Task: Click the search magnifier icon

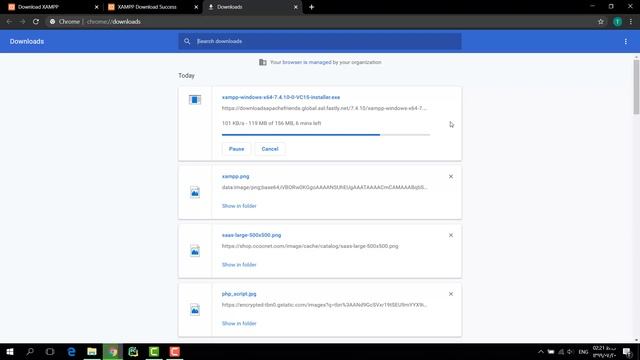Action: [x=187, y=41]
